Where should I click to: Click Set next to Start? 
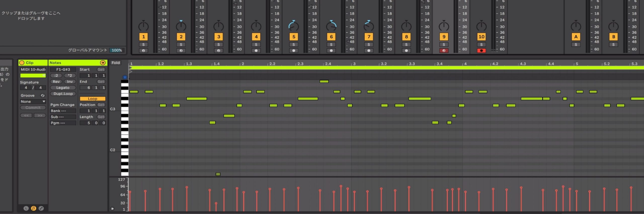(101, 69)
